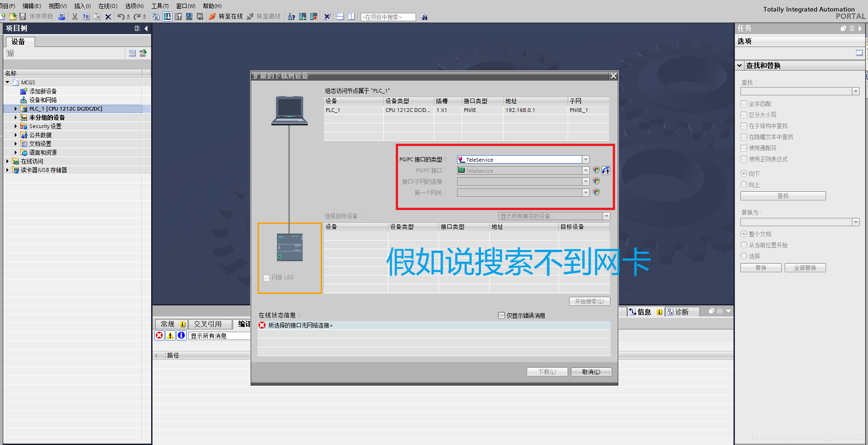Switch to the 诊断 tab
Viewport: 868px width, 445px height.
(681, 312)
